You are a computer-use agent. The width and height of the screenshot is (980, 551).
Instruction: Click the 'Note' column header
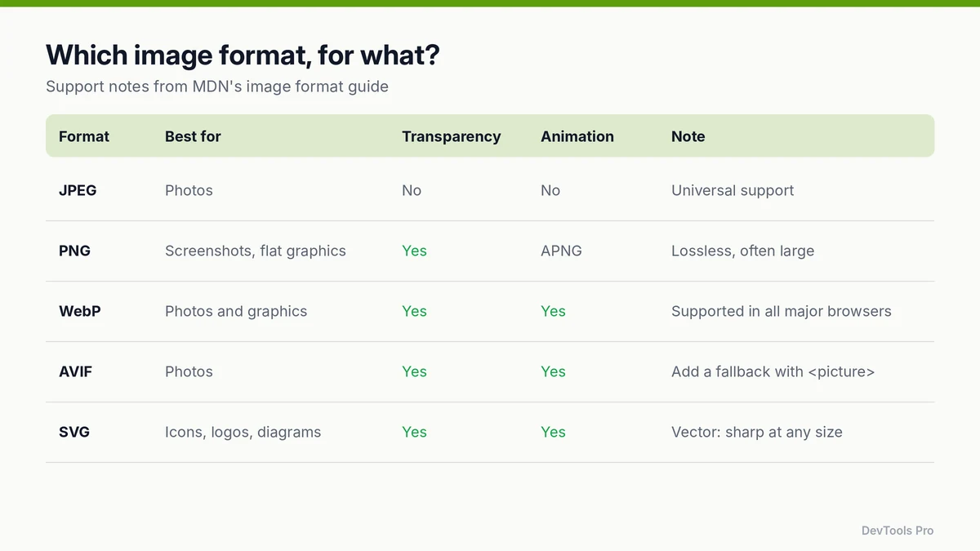point(688,136)
